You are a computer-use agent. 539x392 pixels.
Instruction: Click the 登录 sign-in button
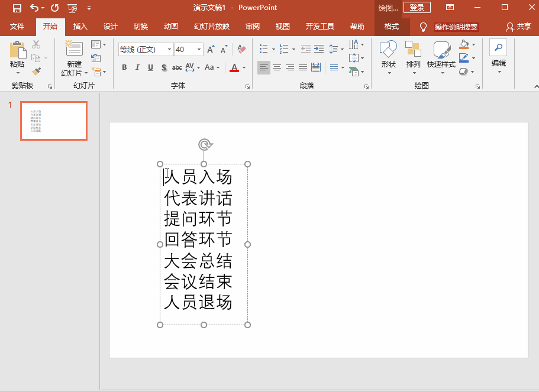coord(417,8)
